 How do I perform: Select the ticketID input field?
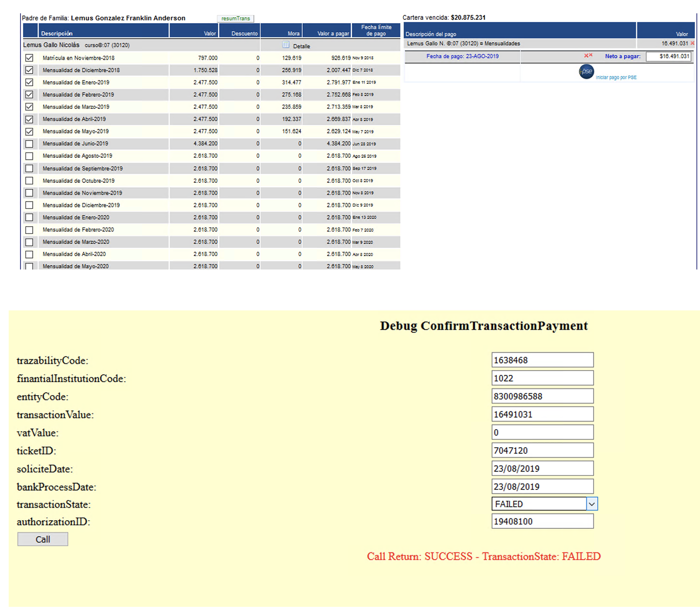(543, 450)
